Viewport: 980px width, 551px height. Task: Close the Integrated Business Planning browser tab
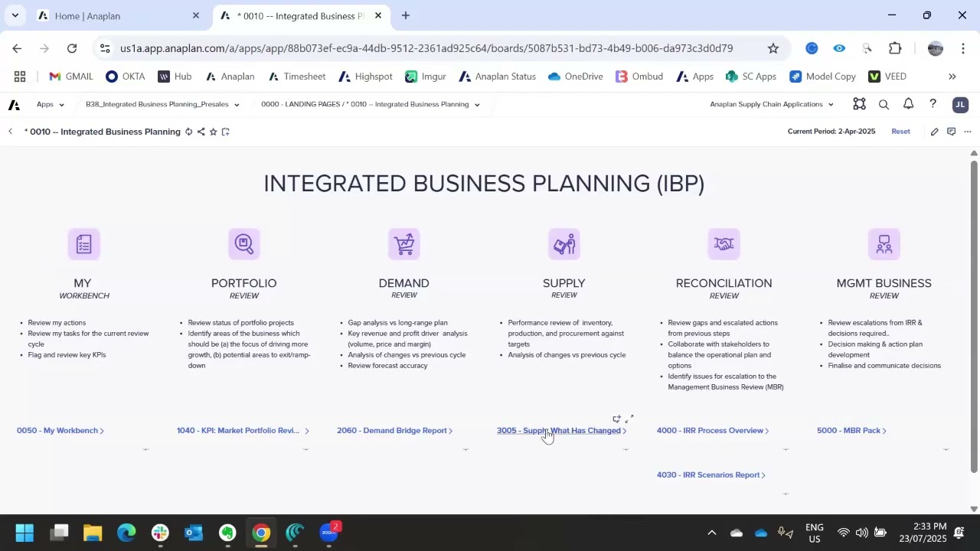(378, 15)
